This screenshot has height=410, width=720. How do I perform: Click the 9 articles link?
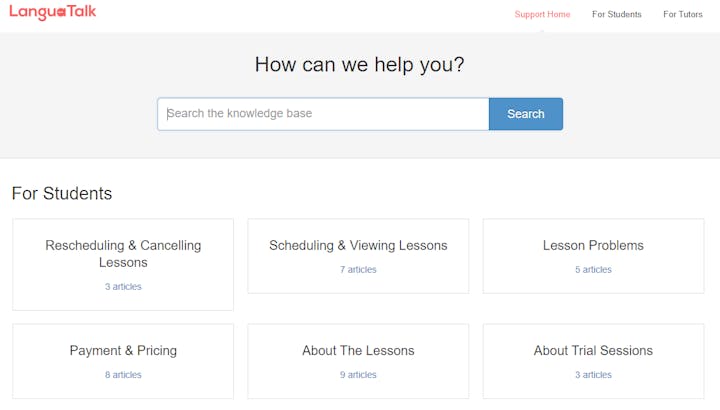pyautogui.click(x=358, y=375)
